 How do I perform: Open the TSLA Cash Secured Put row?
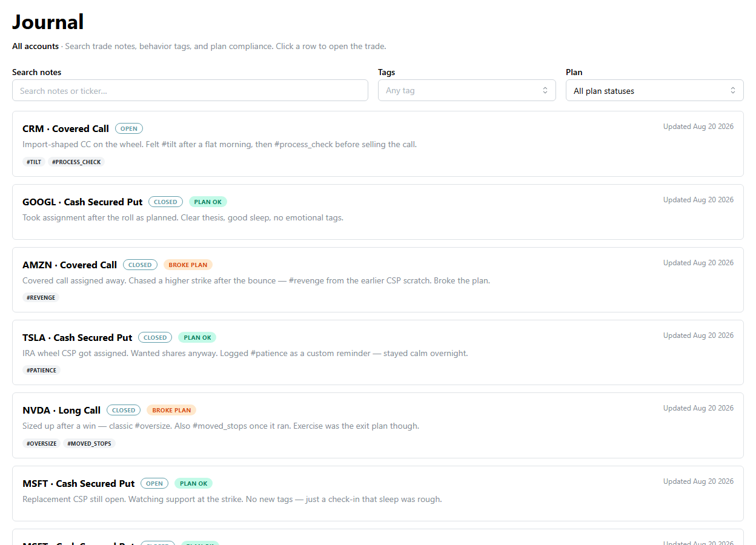[378, 352]
